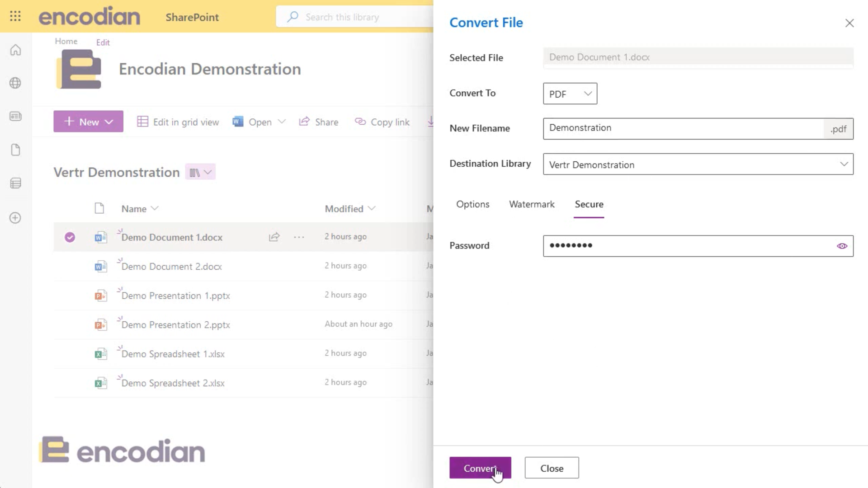Click the Word icon beside Open
This screenshot has height=488, width=868.
click(x=238, y=122)
